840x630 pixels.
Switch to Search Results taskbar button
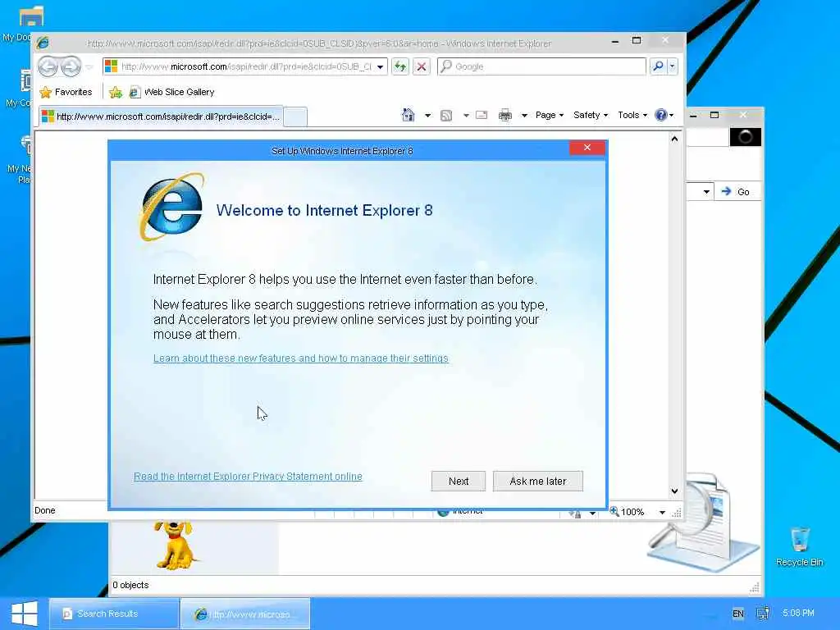click(114, 614)
